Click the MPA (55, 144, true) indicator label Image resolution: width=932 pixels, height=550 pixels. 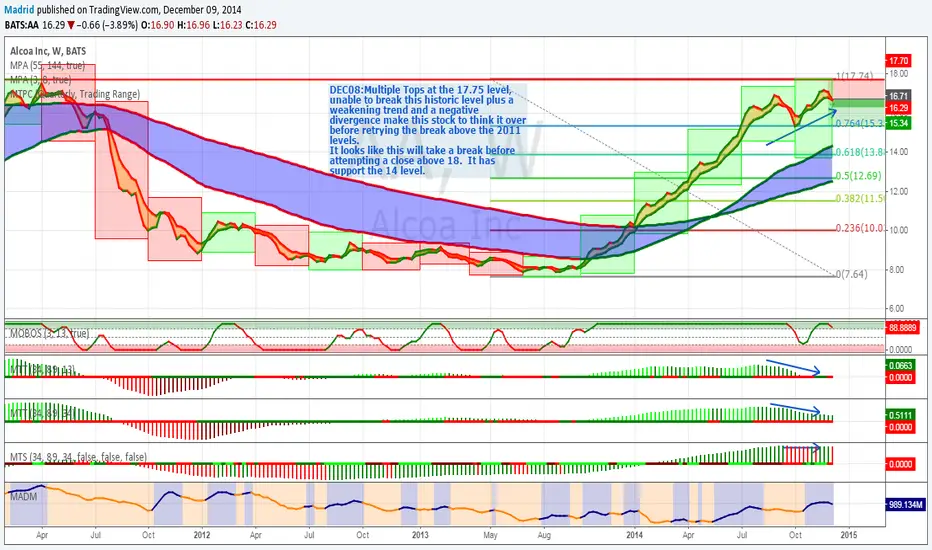click(48, 65)
